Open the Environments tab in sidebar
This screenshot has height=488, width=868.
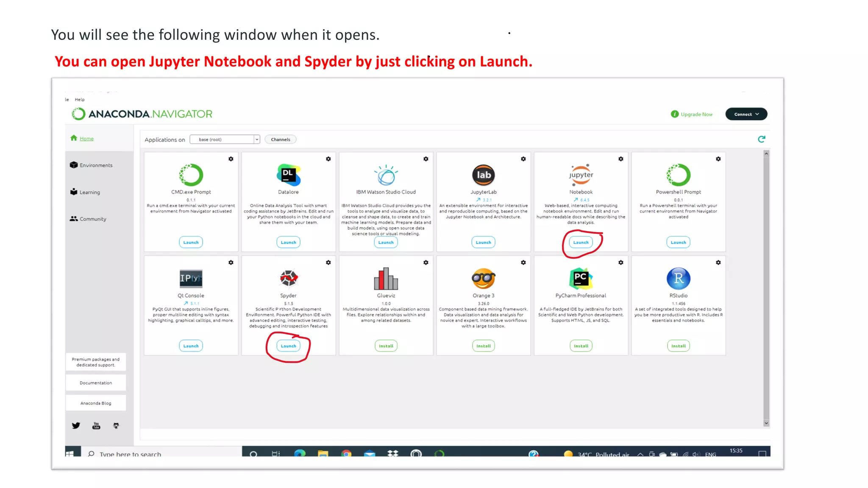[x=96, y=165]
